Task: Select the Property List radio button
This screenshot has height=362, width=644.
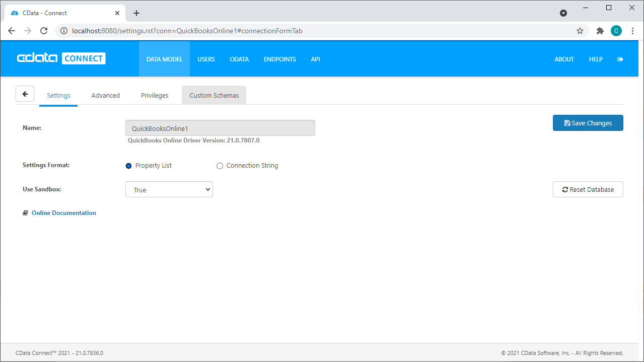Action: tap(128, 166)
